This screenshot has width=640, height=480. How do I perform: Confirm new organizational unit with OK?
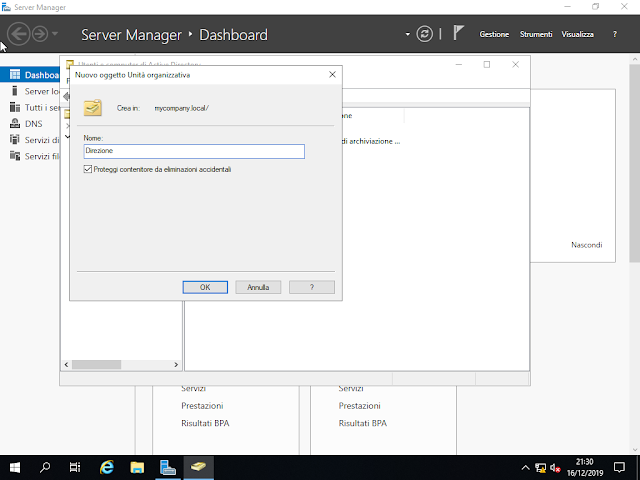point(205,287)
